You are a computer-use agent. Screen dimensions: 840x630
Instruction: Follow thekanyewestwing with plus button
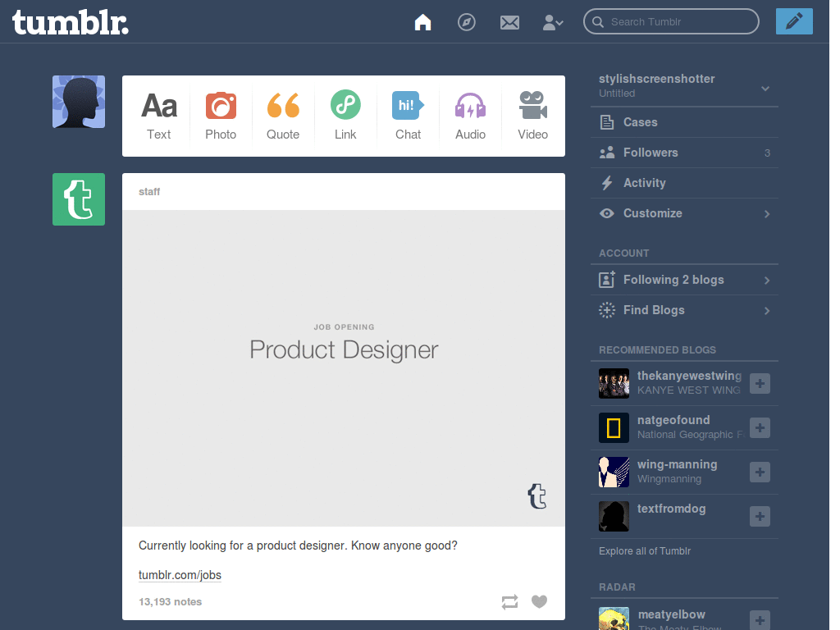(x=760, y=384)
